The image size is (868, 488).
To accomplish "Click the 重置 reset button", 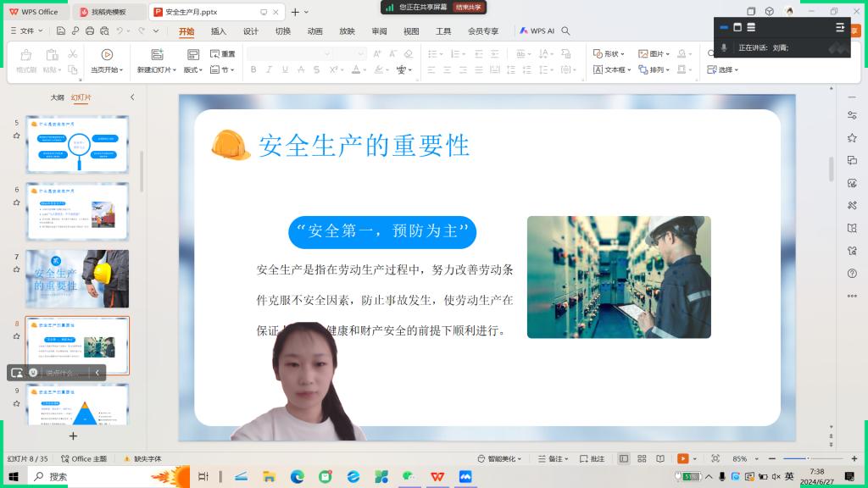I will [x=223, y=54].
